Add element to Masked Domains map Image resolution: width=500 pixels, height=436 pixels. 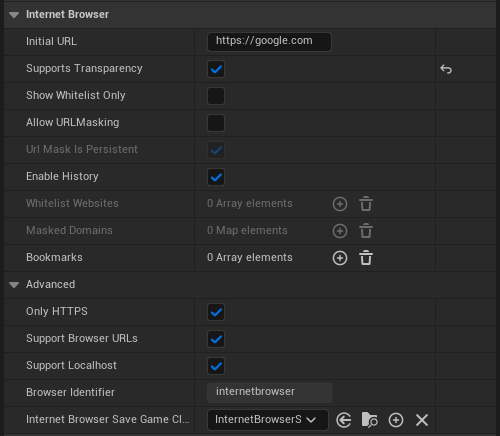pos(340,231)
